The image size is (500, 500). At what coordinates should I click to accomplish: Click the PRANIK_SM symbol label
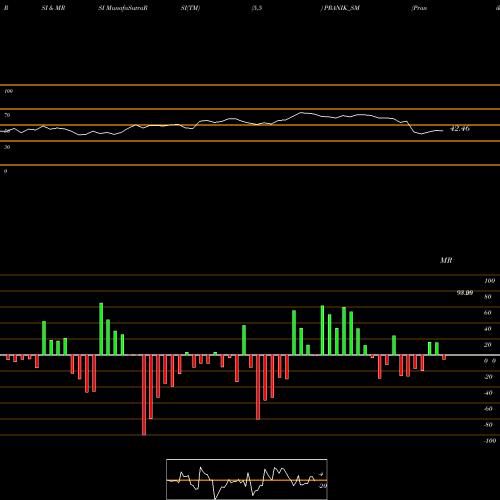point(342,8)
